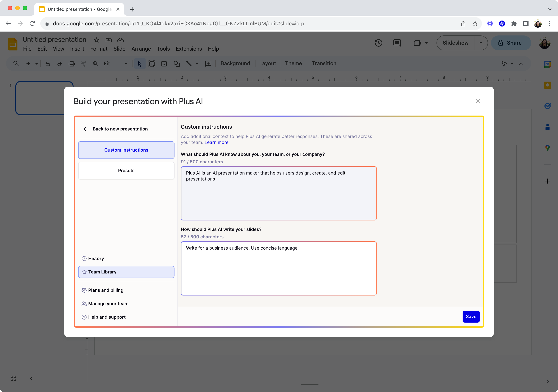The image size is (558, 392).
Task: Move the presentation to a folder
Action: tap(108, 40)
